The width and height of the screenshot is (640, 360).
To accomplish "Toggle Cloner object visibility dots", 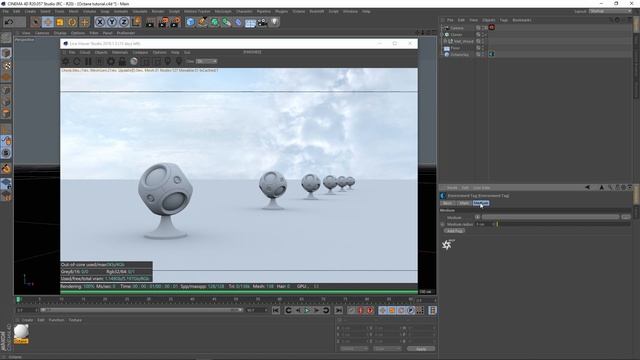I will (x=483, y=34).
